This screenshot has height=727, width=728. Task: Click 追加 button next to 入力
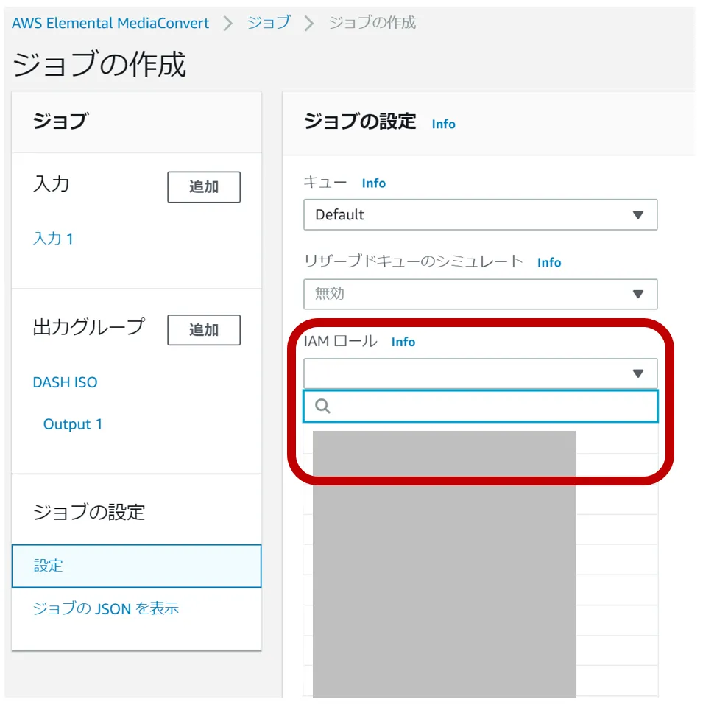point(204,187)
